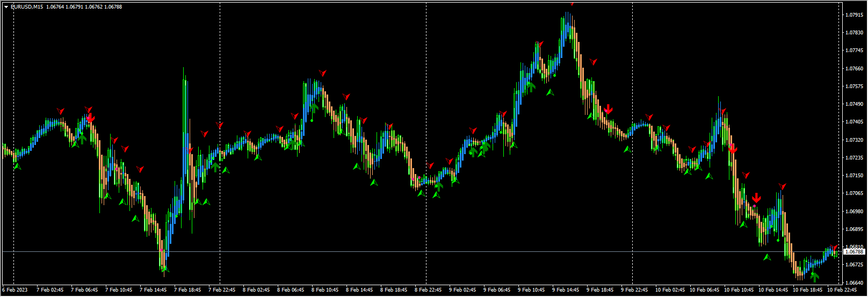Open the chart dropdown triangle beside EURUSD,M15

(6, 7)
